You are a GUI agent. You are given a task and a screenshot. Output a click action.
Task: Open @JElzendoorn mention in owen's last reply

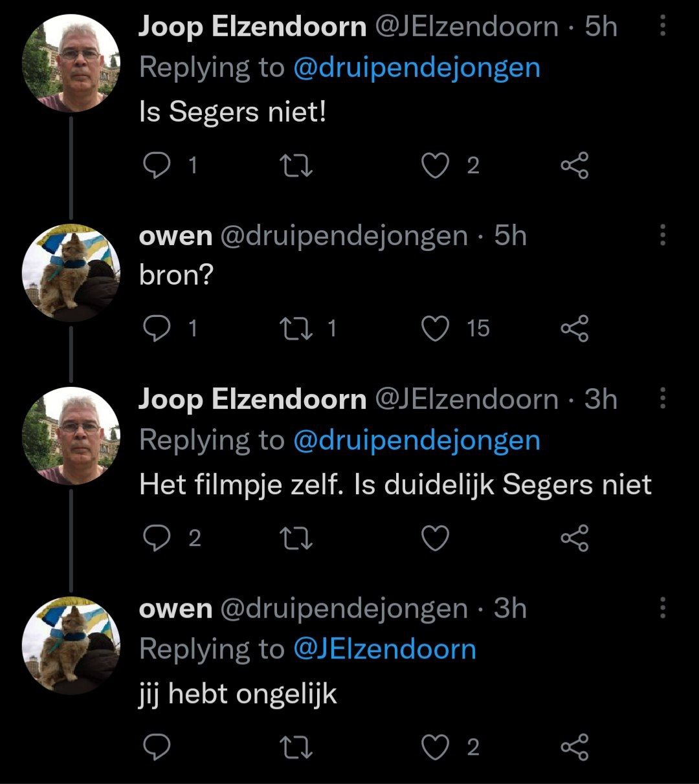[384, 649]
